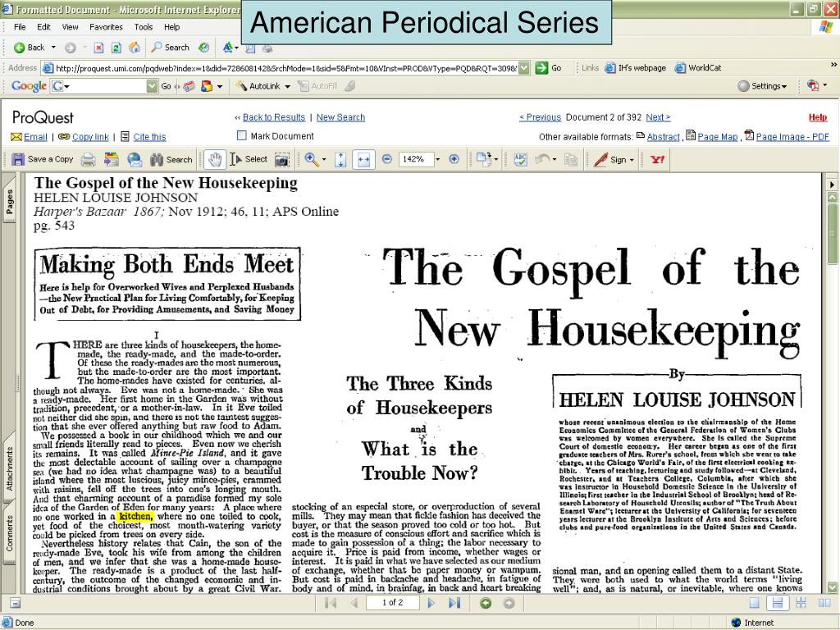The width and height of the screenshot is (840, 630).
Task: Open the address bar URL dropdown
Action: pyautogui.click(x=524, y=67)
